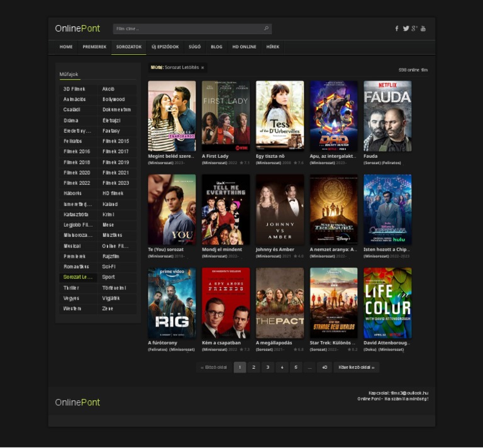Select the Krimi genre
Screen dimensions: 483x448
tap(117, 214)
